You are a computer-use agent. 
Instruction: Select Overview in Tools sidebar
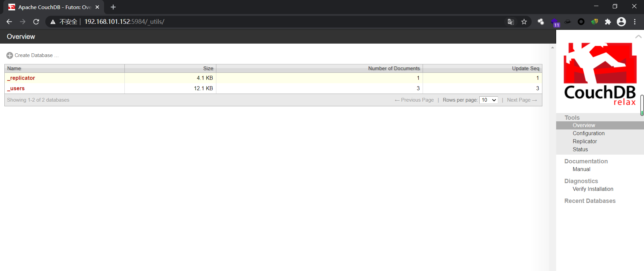click(584, 125)
